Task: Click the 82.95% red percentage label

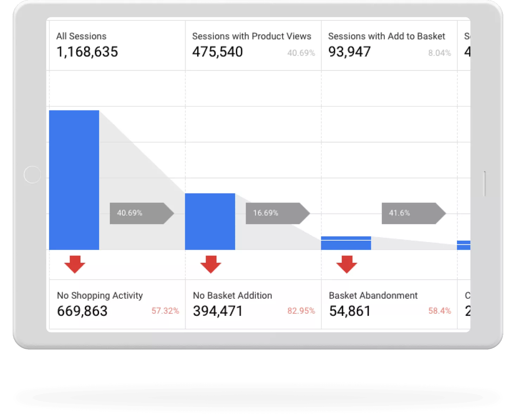Action: coord(301,311)
